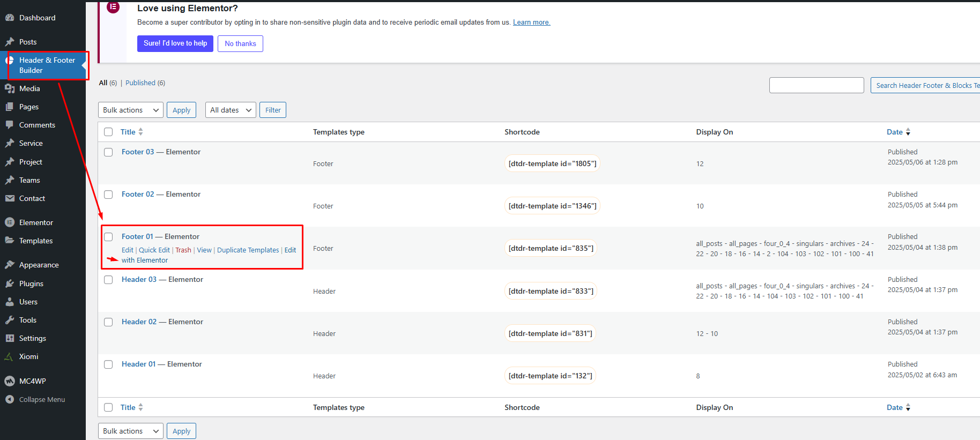Click the Filter button
This screenshot has width=980, height=440.
click(273, 110)
